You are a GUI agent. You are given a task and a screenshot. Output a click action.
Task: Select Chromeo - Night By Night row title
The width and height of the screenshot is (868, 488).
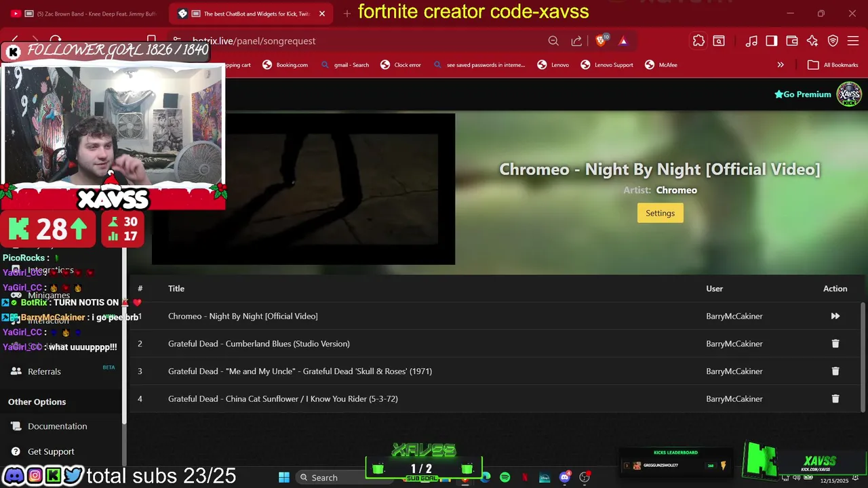pos(243,316)
